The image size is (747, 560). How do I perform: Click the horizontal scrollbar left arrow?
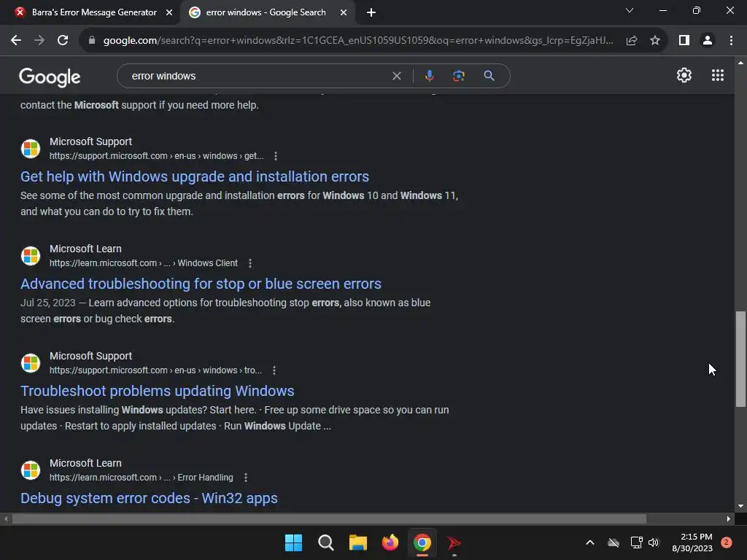(x=6, y=518)
